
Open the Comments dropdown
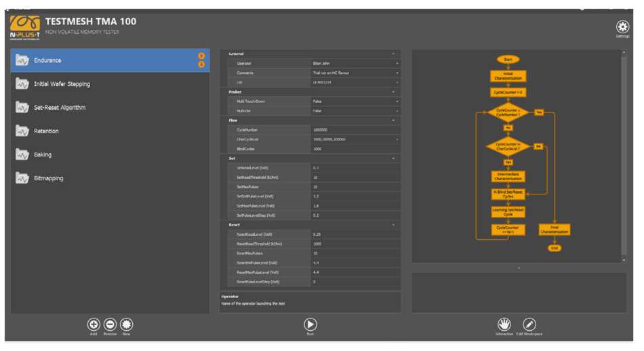pyautogui.click(x=397, y=73)
